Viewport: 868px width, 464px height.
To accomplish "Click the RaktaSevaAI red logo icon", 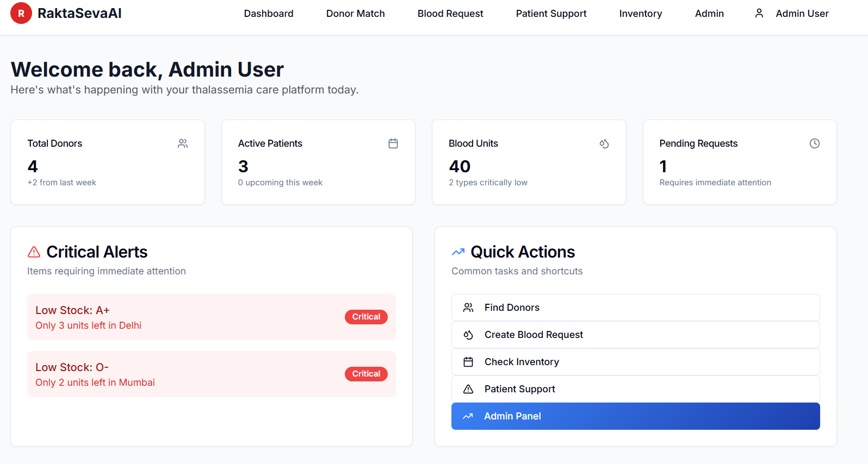I will tap(21, 14).
